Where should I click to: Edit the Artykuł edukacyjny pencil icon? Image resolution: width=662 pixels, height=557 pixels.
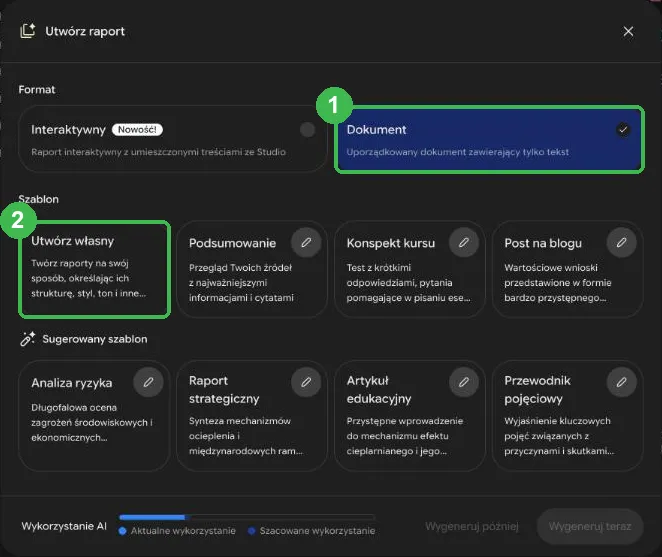(x=464, y=382)
